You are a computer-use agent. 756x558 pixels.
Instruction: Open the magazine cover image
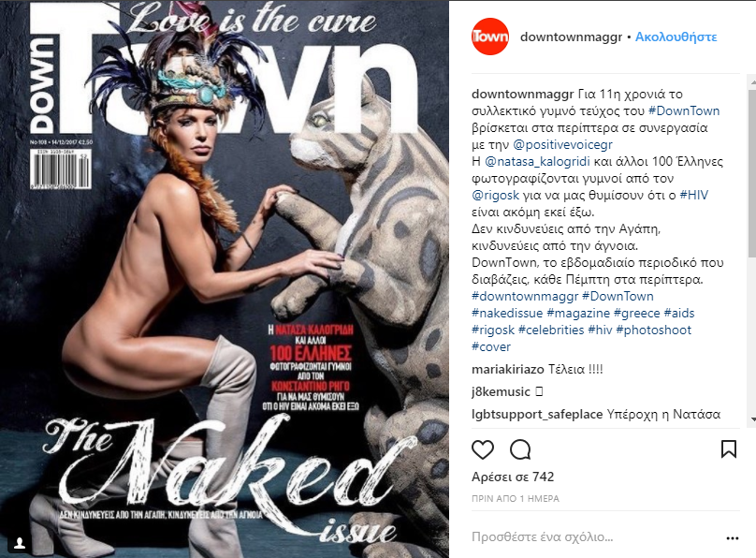pyautogui.click(x=225, y=279)
